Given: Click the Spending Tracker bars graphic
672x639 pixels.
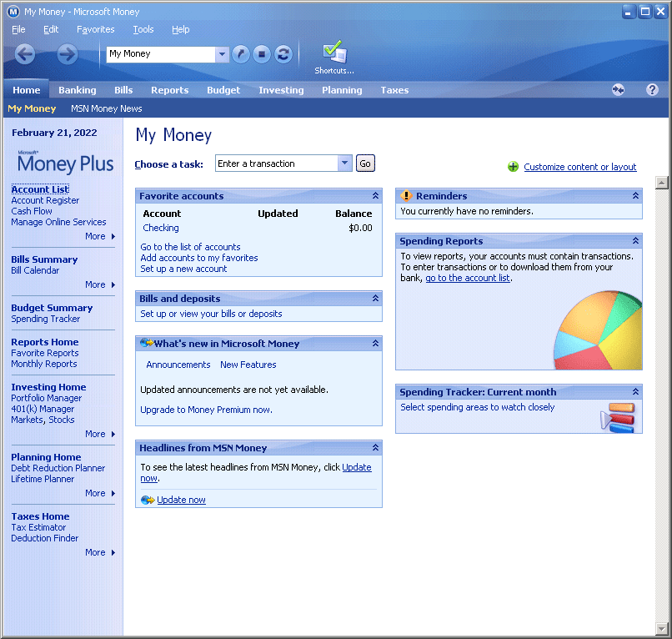Looking at the screenshot, I should (618, 417).
